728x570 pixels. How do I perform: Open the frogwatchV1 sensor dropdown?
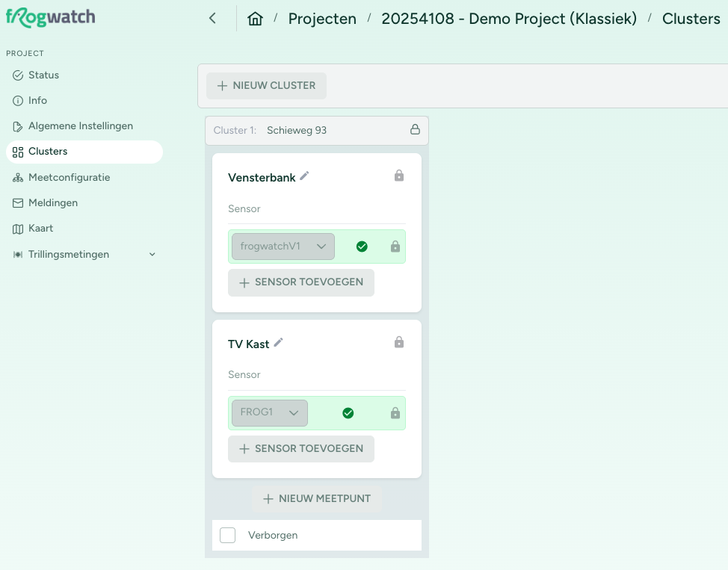(283, 247)
